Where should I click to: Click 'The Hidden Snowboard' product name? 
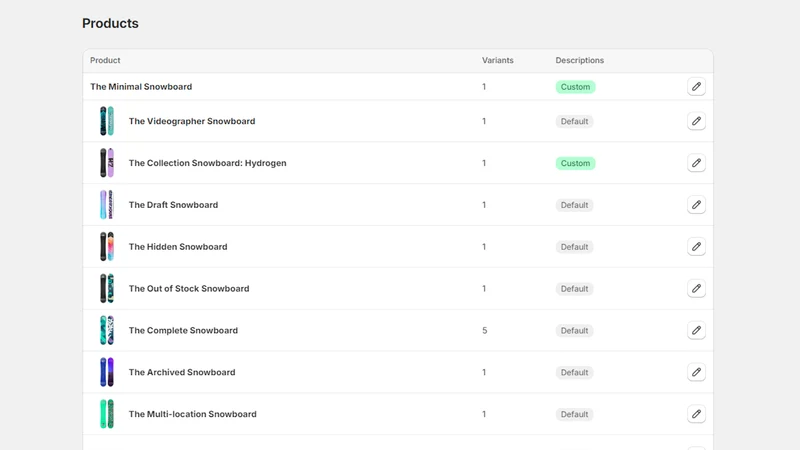[178, 247]
